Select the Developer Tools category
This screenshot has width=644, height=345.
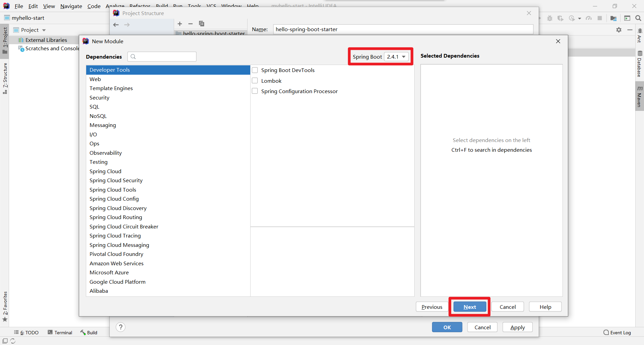click(x=168, y=70)
